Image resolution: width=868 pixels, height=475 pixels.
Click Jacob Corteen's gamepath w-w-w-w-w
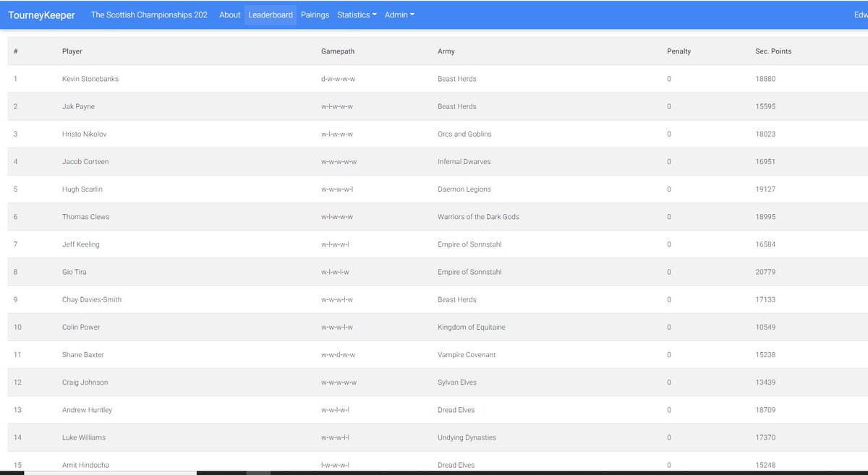click(x=339, y=161)
